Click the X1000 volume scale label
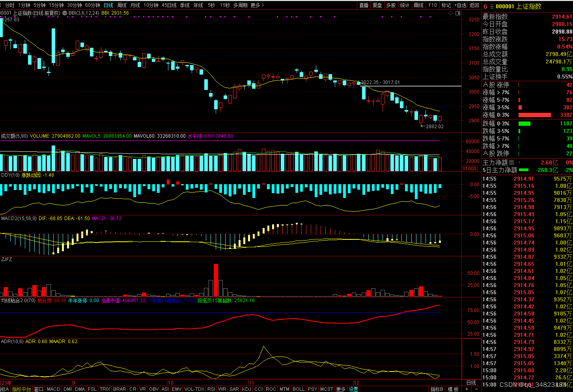573x392 pixels. (470, 168)
